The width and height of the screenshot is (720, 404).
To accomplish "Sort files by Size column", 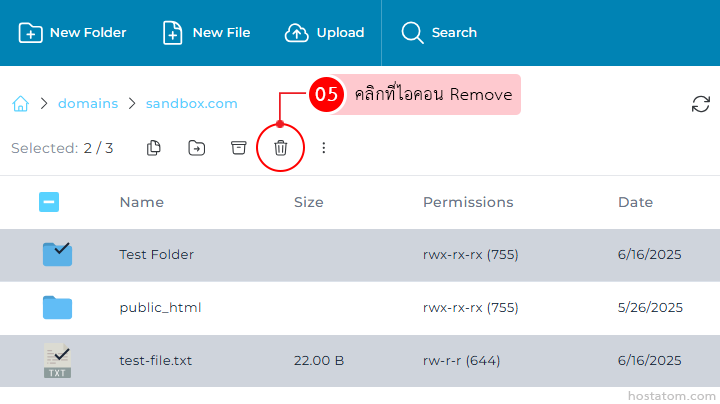I will tap(308, 202).
